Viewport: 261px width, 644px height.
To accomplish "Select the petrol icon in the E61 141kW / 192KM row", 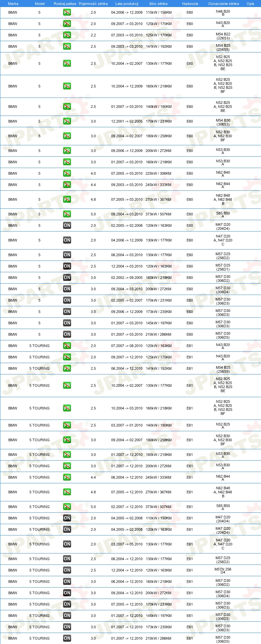I will 67,368.
